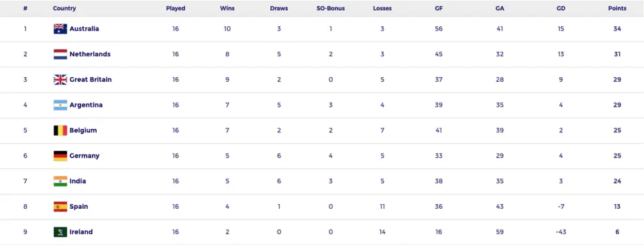
Task: Click the Ireland flag icon
Action: 60,232
